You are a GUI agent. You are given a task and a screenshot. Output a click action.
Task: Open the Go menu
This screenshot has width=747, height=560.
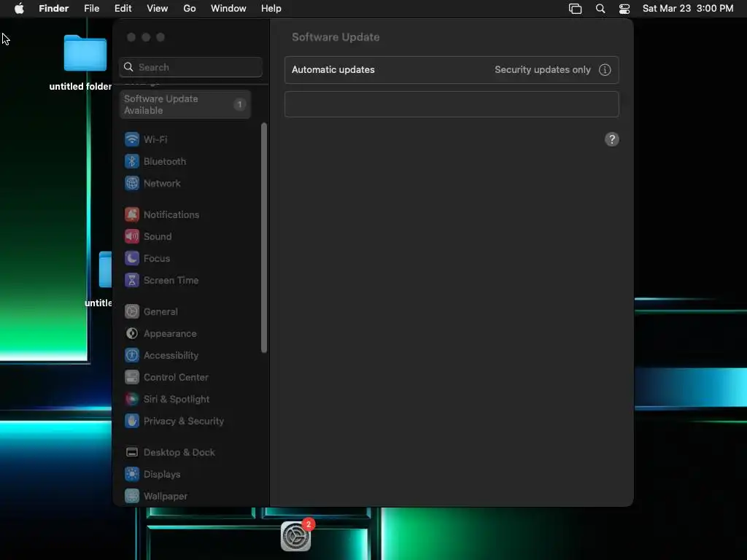[190, 9]
